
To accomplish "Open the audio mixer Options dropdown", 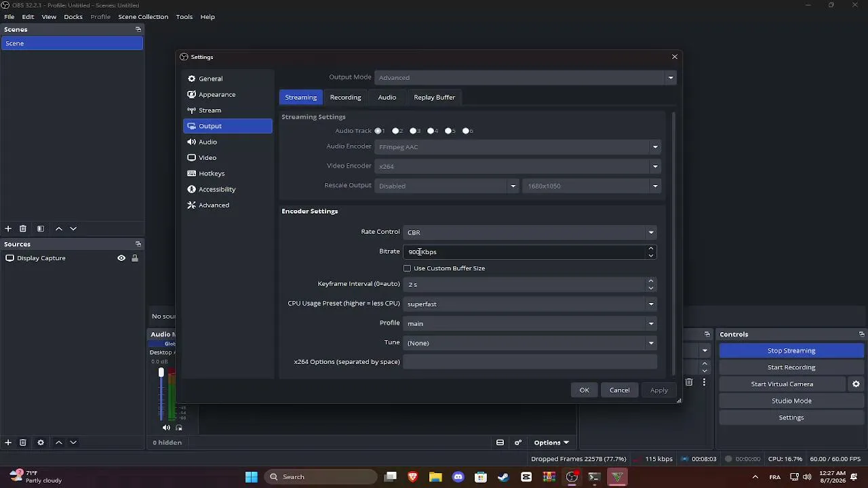I will tap(551, 443).
